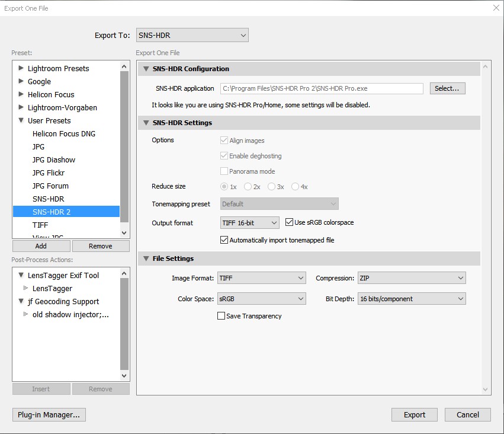Viewport: 504px width, 434px height.
Task: Click the Add preset button
Action: pyautogui.click(x=41, y=246)
